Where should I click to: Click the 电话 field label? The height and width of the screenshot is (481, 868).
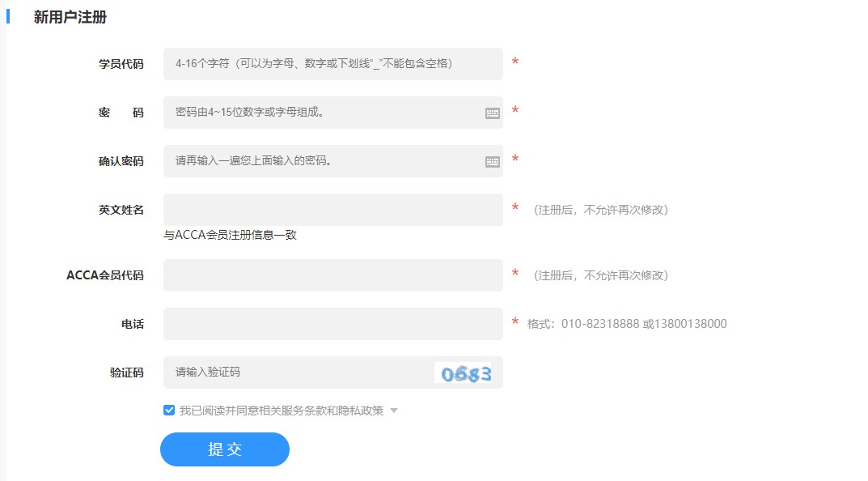133,324
